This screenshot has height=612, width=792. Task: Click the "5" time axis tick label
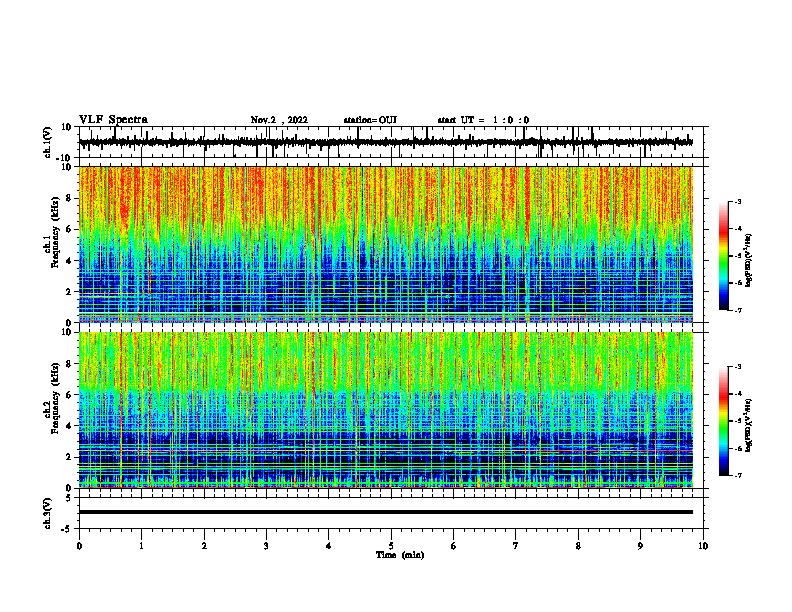[x=391, y=545]
